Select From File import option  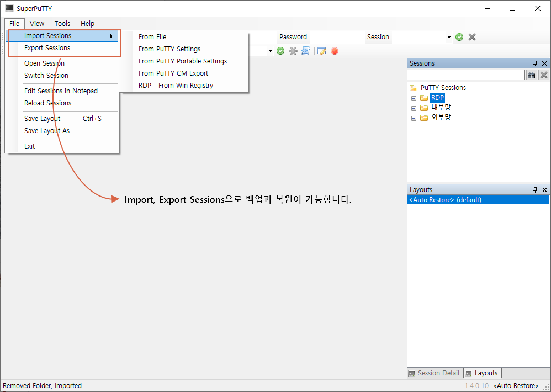point(184,37)
